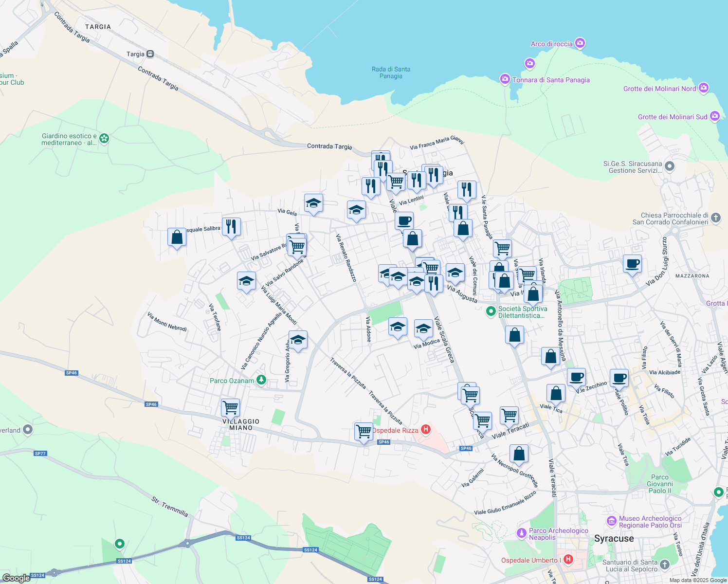Click shopping cart pin left of Ospedale Rizza
The height and width of the screenshot is (584, 728).
(364, 432)
